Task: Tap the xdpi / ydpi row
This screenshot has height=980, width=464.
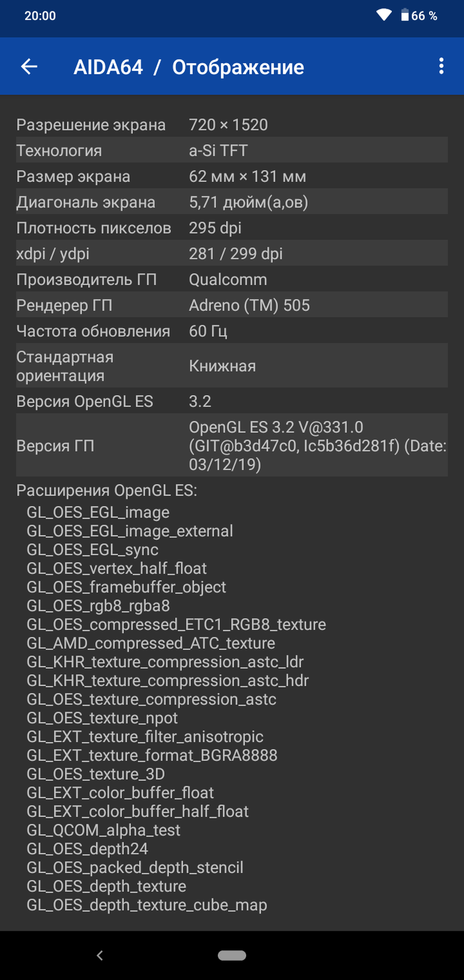Action: 232,253
